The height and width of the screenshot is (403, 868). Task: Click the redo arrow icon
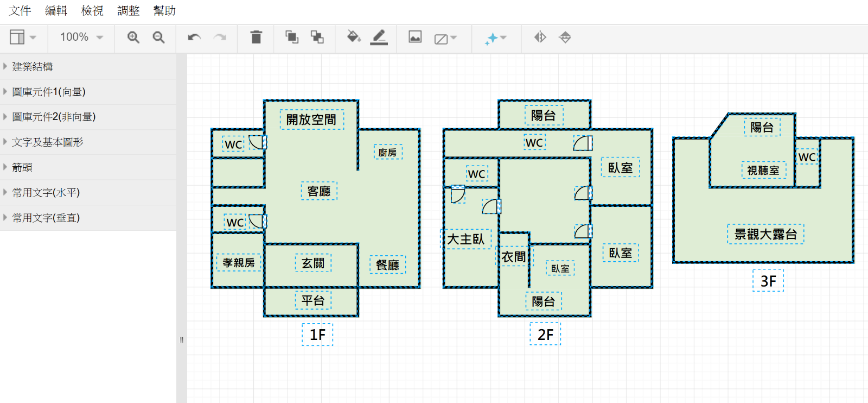pyautogui.click(x=220, y=37)
